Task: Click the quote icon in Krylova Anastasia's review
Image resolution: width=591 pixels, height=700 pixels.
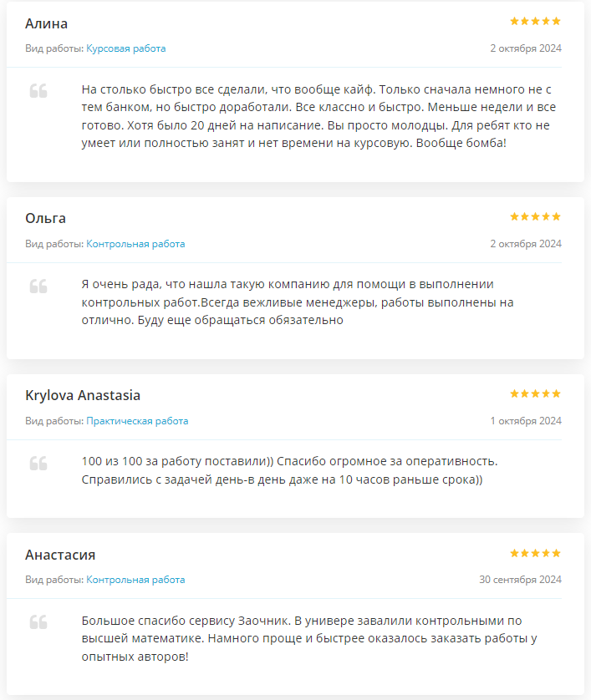Action: pos(38,464)
